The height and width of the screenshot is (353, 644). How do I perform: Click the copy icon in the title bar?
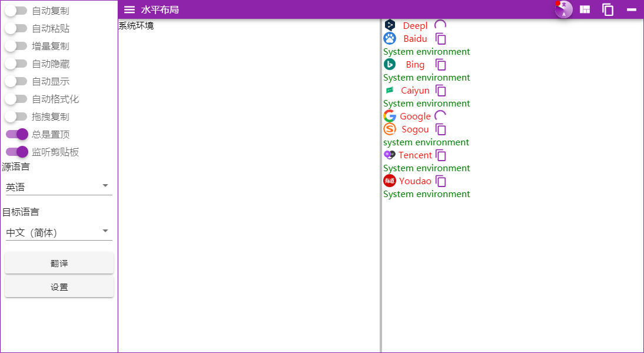point(608,9)
